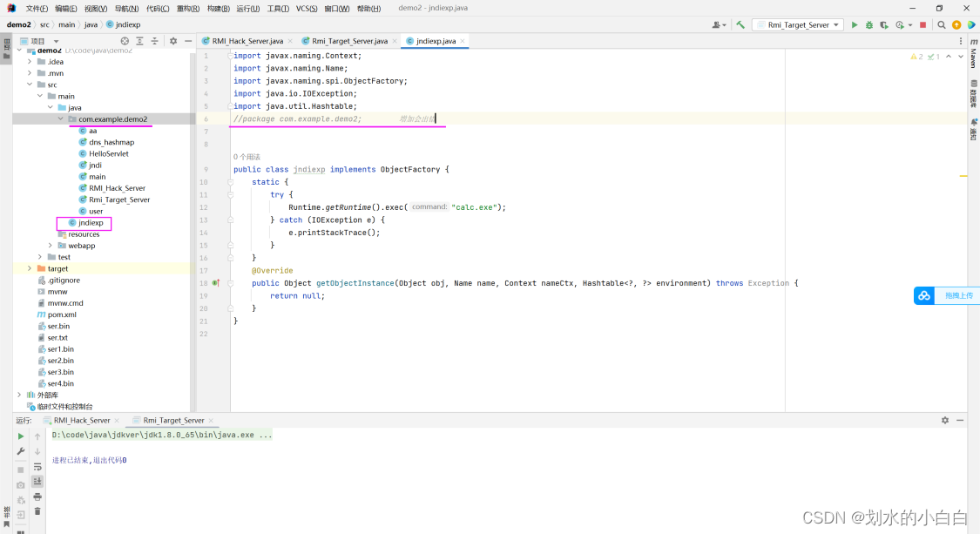Select pom.xml in project tree

pyautogui.click(x=62, y=314)
